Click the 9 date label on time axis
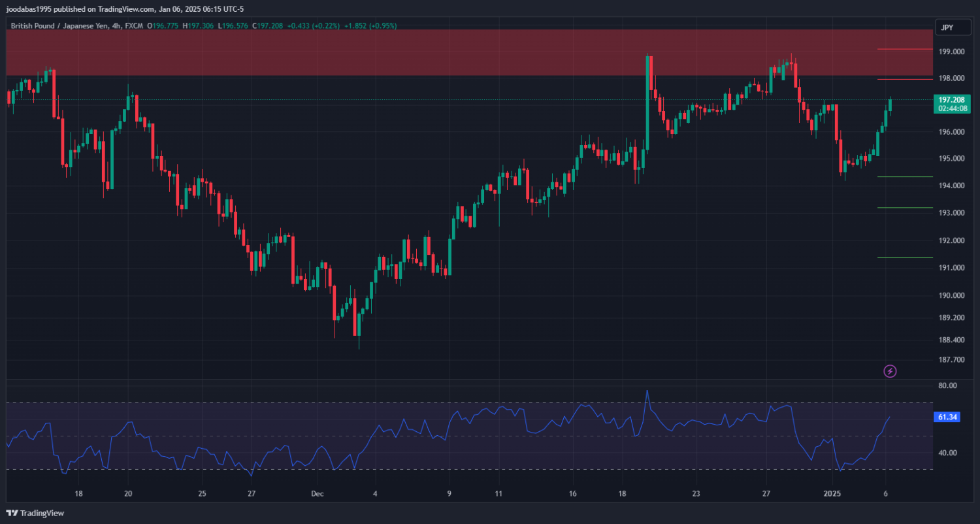 pyautogui.click(x=449, y=494)
